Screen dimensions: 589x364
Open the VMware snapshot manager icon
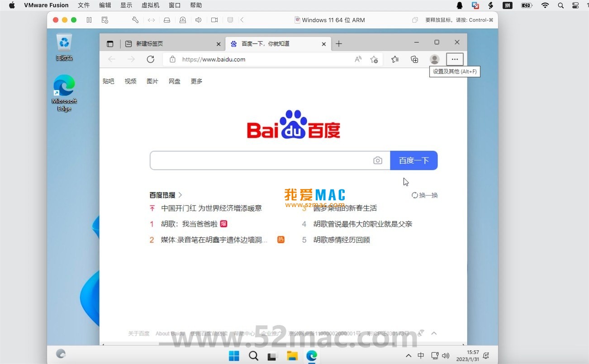(x=105, y=20)
